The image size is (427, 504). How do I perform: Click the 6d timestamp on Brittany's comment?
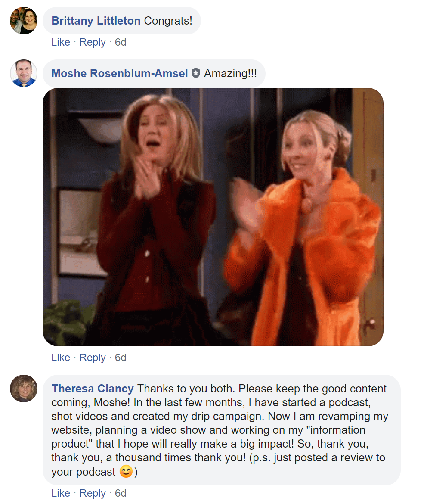click(121, 42)
